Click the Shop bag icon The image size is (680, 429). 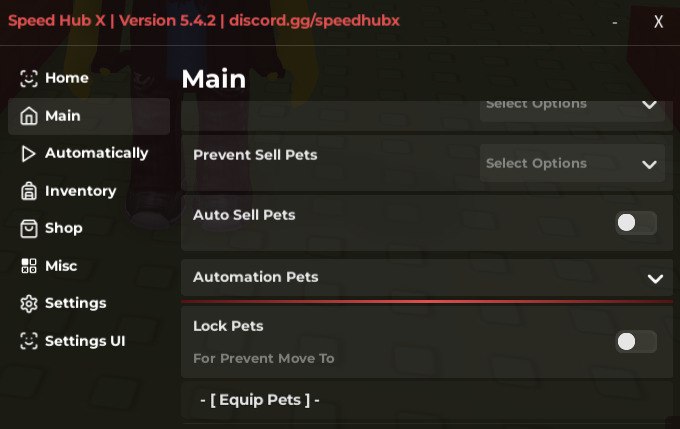click(28, 228)
